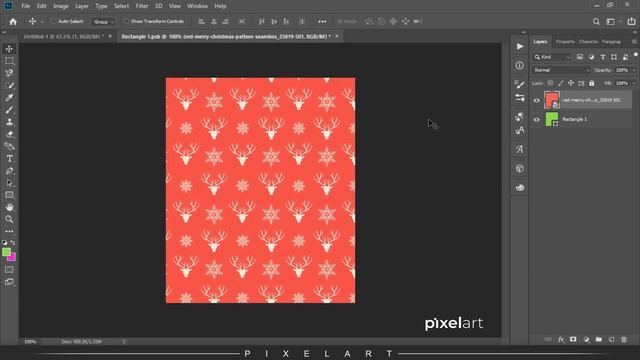
Task: Open the Image menu
Action: 60,6
